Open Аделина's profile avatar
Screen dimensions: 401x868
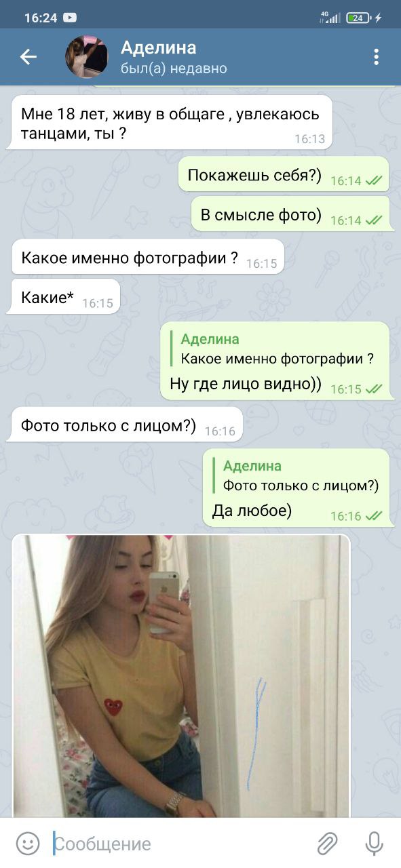[x=87, y=57]
